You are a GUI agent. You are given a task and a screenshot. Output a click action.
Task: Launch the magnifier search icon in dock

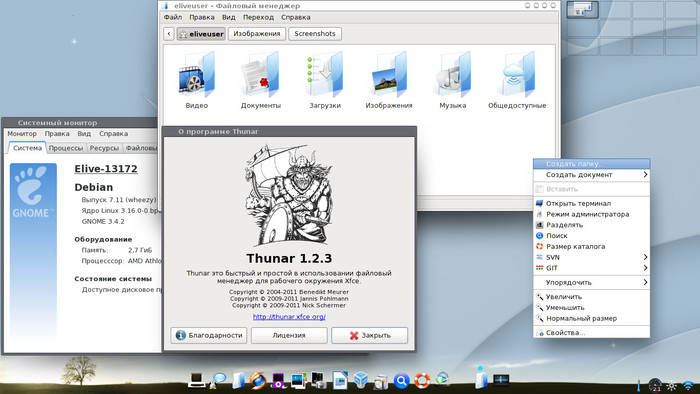[x=401, y=381]
